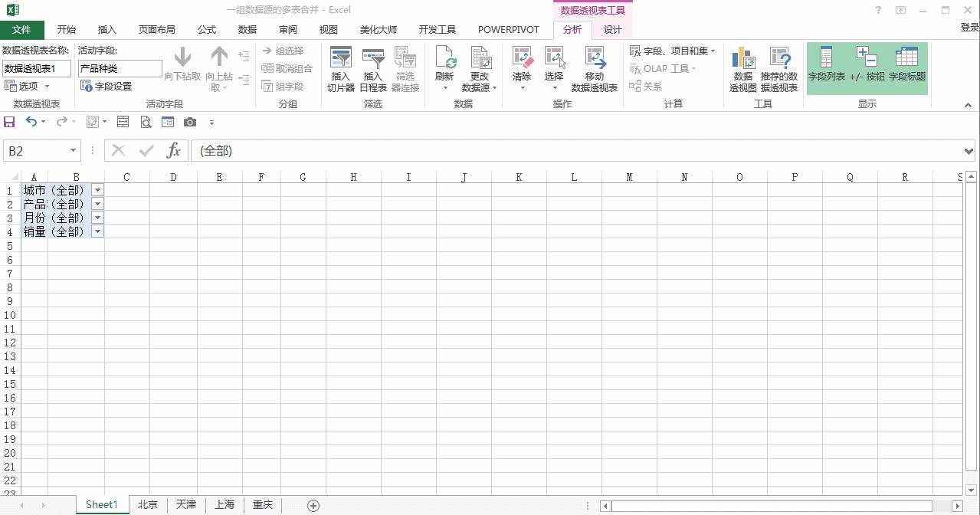Click the 选项 button in 数据透视表 group

pyautogui.click(x=25, y=86)
